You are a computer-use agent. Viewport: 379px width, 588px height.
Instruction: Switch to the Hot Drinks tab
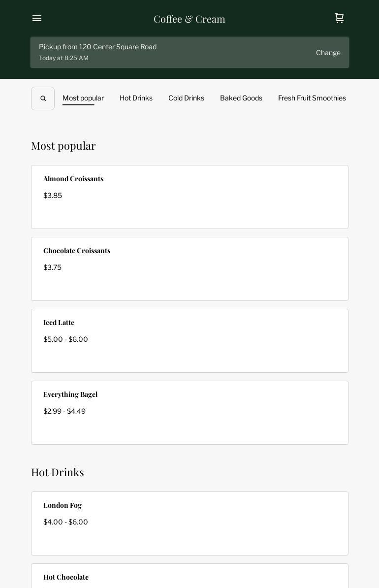(x=136, y=98)
